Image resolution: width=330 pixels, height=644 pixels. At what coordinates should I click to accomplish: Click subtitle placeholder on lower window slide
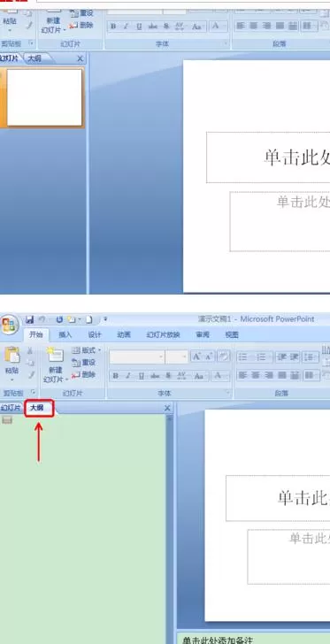(288, 556)
